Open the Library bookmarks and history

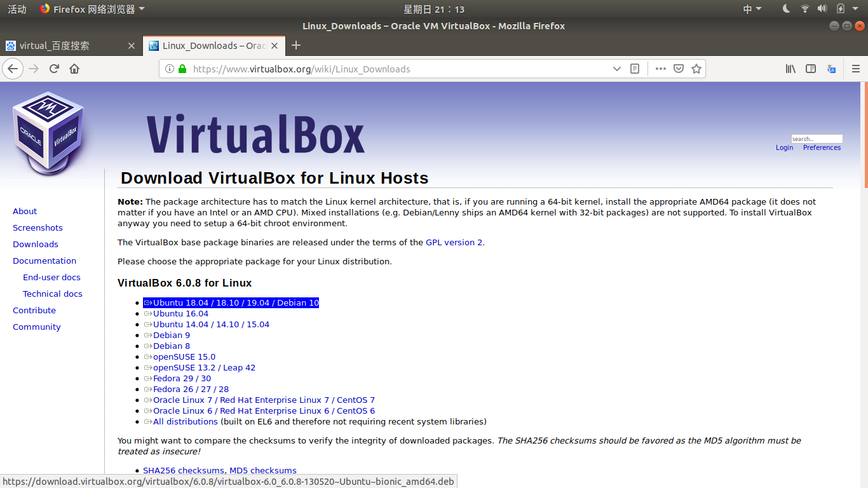point(790,69)
